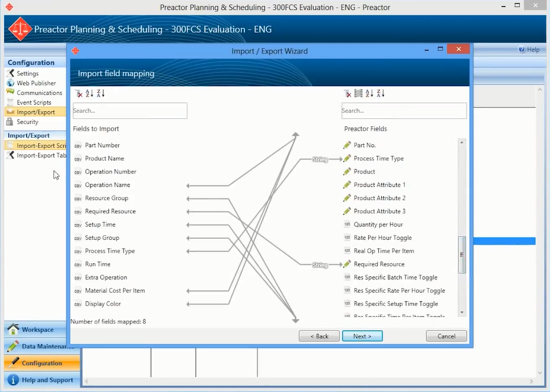Screen dimensions: 550x392
Task: Select Product Name in Fields to Import
Action: [105, 159]
